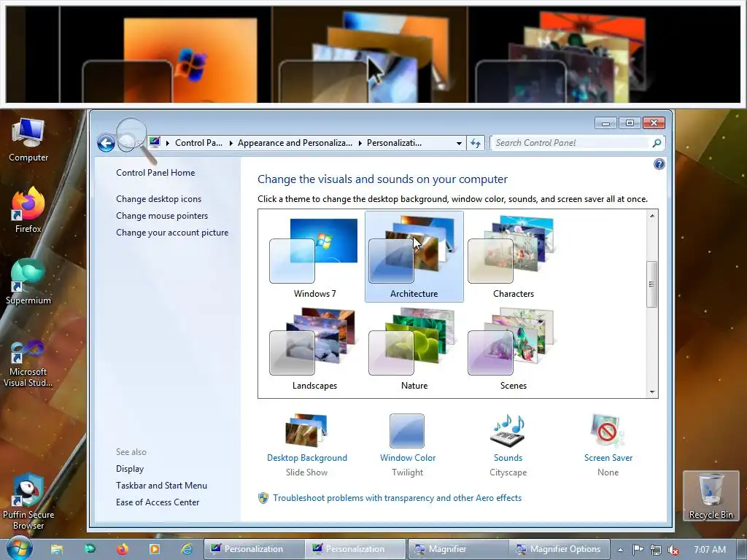Switch to Magnifier taskbar button
Viewport: 747px width, 560px height.
[457, 549]
